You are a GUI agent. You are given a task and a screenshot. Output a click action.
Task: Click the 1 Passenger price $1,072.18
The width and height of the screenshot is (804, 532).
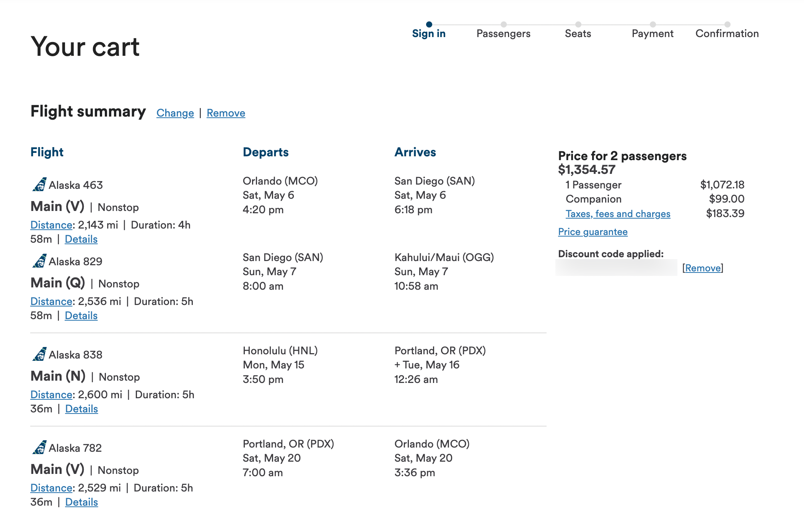[x=722, y=185]
